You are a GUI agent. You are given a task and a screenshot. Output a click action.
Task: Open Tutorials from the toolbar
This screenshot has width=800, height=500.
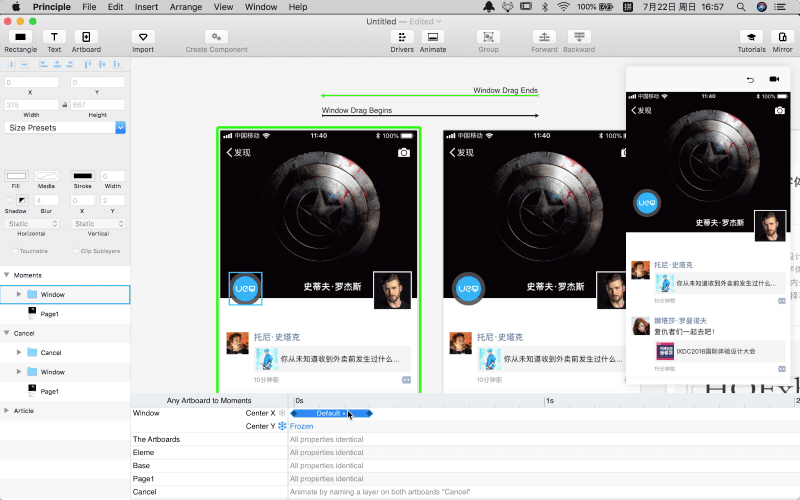(x=752, y=37)
